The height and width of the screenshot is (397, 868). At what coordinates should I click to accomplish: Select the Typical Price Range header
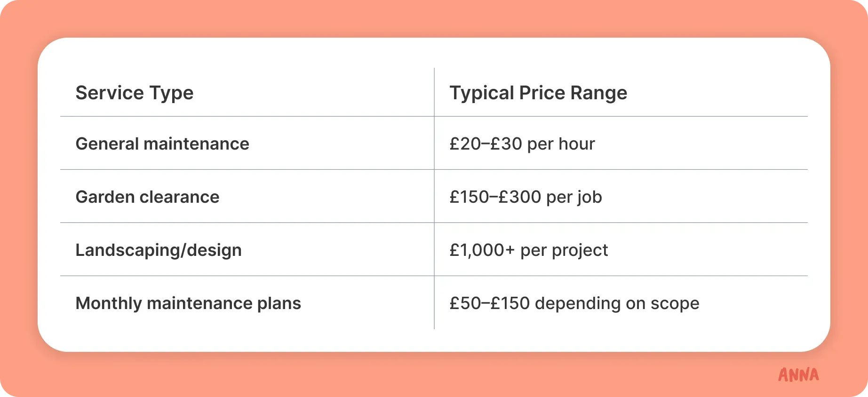(x=538, y=93)
